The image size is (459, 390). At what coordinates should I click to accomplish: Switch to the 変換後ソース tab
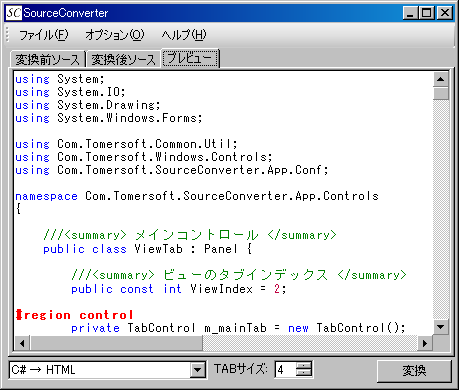(x=124, y=59)
